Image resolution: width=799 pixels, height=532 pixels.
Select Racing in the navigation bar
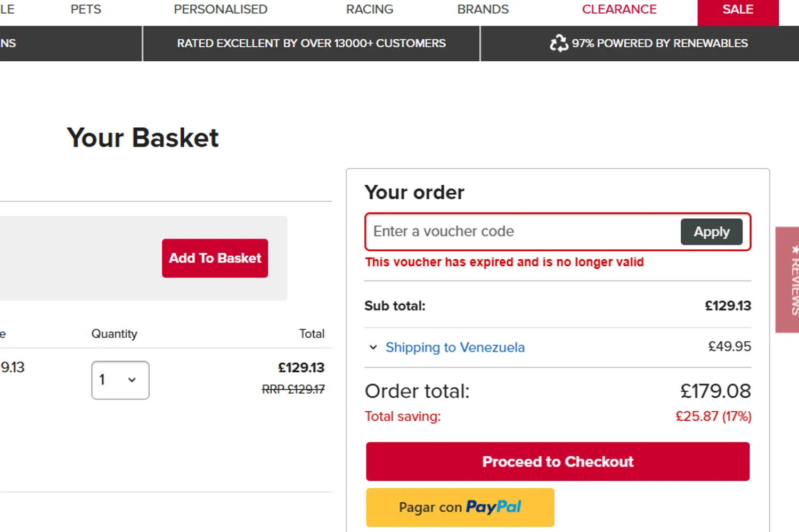pos(370,10)
